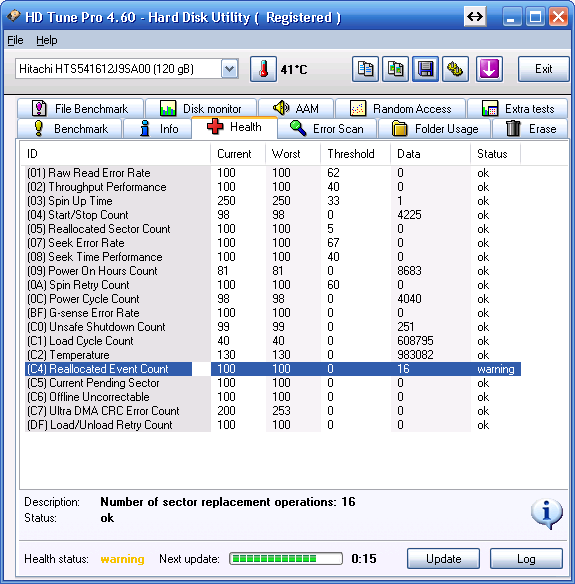This screenshot has width=575, height=584.
Task: Click the Status column header
Action: (495, 154)
